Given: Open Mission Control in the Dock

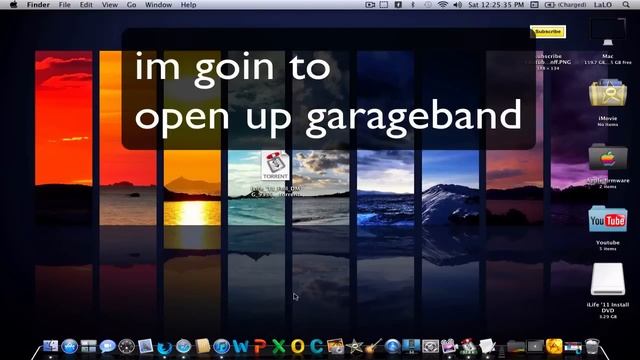Looking at the screenshot, I should 89,347.
